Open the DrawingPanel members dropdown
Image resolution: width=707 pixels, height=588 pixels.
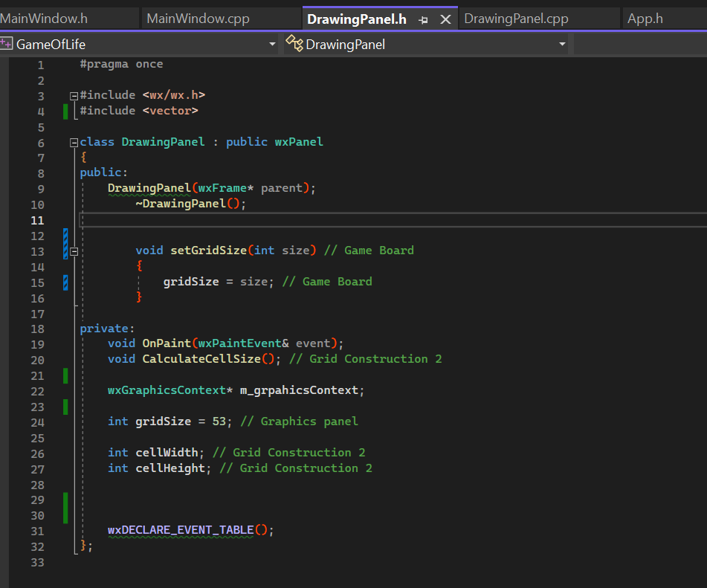(x=563, y=44)
